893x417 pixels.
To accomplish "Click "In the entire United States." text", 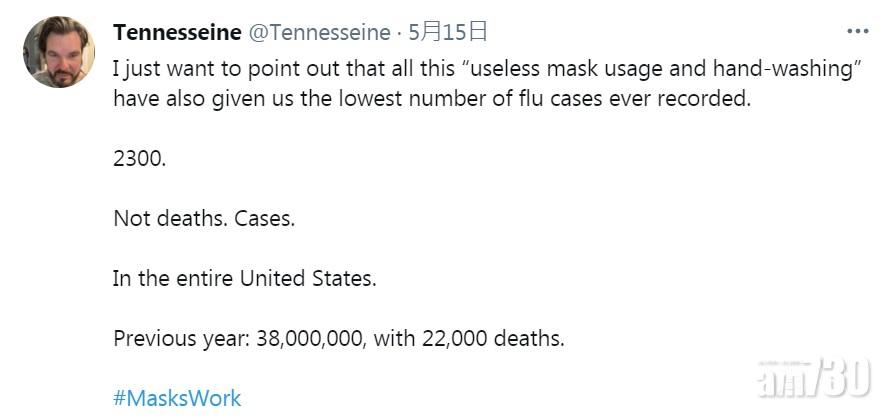I will coord(245,278).
